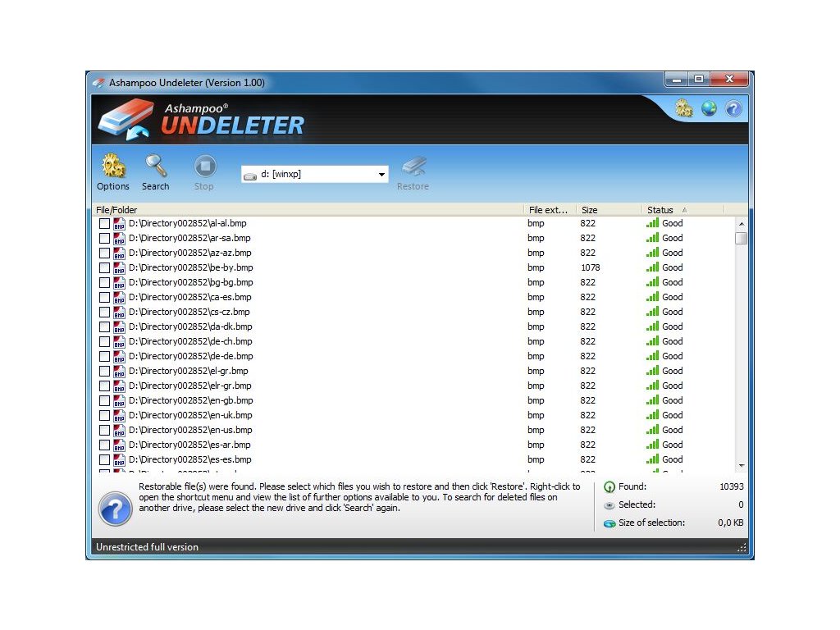Enable the elr-gr.bmp checkbox
840x630 pixels.
click(x=104, y=386)
